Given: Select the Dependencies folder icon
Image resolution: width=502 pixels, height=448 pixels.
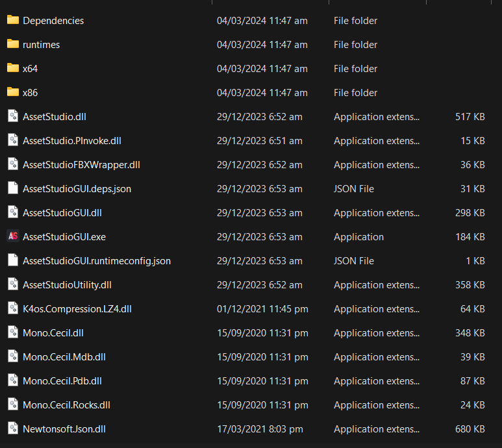Looking at the screenshot, I should coord(13,20).
